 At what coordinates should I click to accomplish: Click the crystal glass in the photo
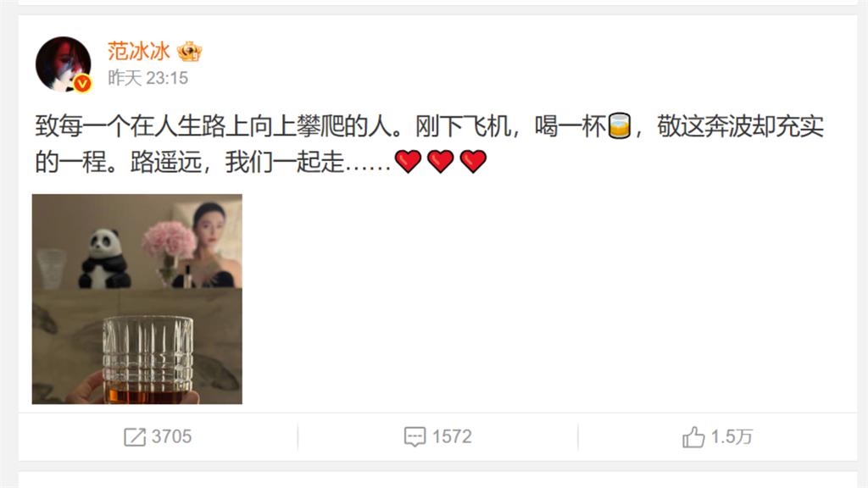click(x=147, y=359)
